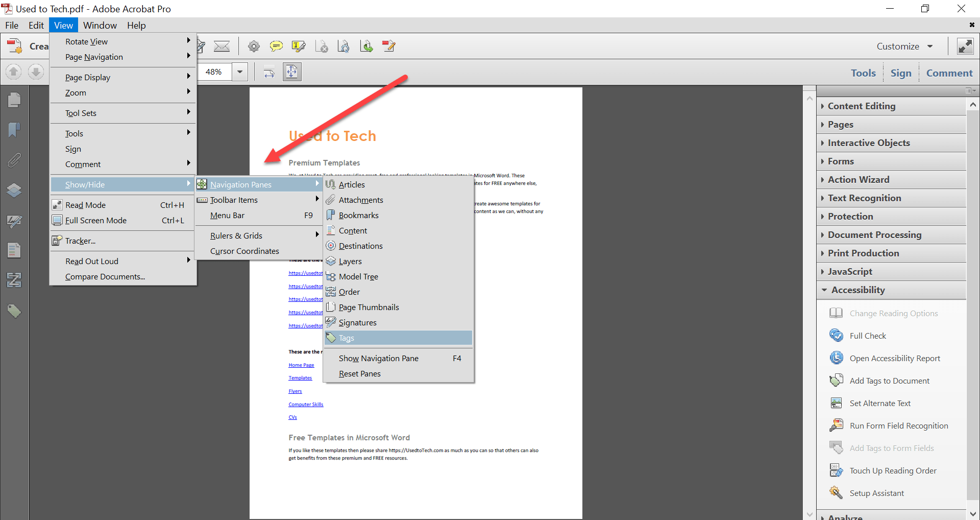The image size is (980, 520).
Task: Expand the Document Processing section
Action: pyautogui.click(x=892, y=234)
